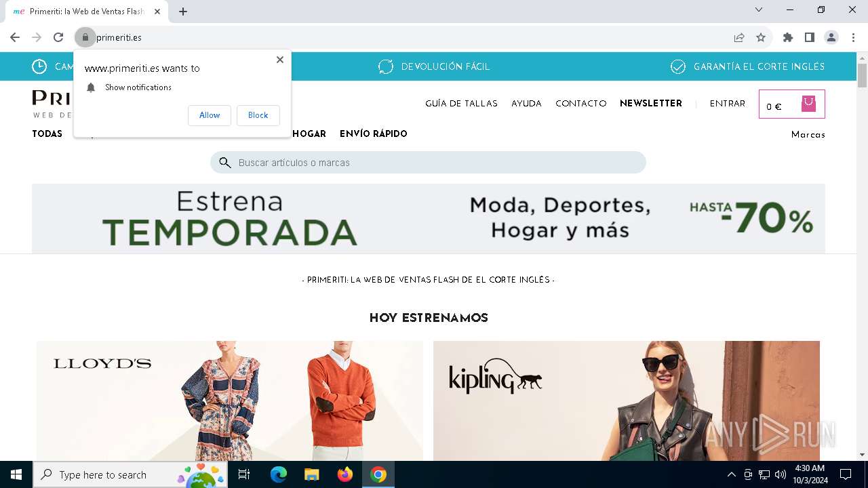Open the Ayuda link
This screenshot has width=868, height=488.
(x=526, y=104)
